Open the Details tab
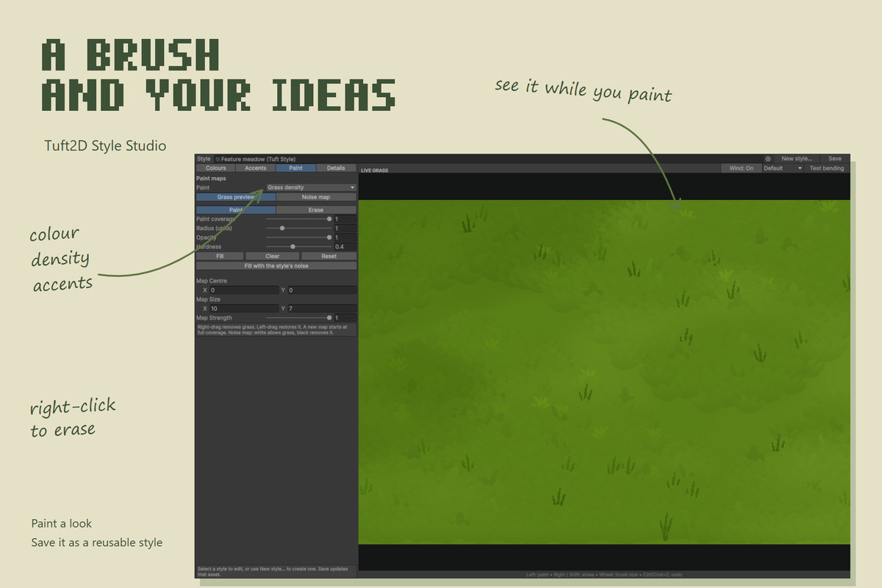The image size is (882, 588). 336,168
